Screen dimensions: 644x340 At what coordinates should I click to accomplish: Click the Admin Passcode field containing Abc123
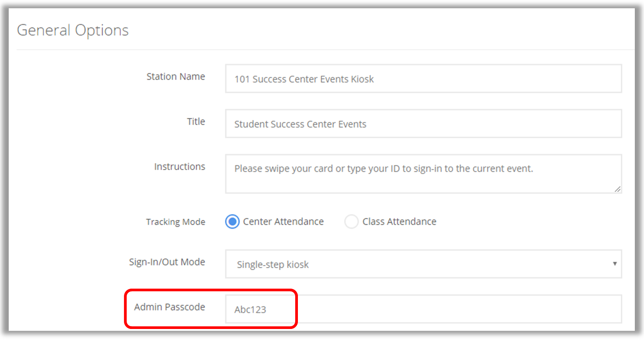[423, 309]
